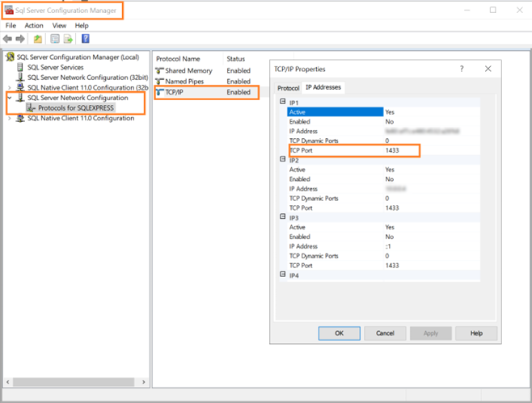Collapse SQL Server Network Configuration node
This screenshot has height=403, width=532.
[10, 98]
